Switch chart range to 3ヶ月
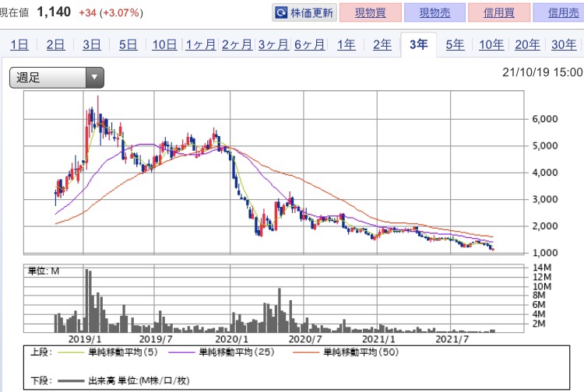The height and width of the screenshot is (392, 584). (273, 45)
